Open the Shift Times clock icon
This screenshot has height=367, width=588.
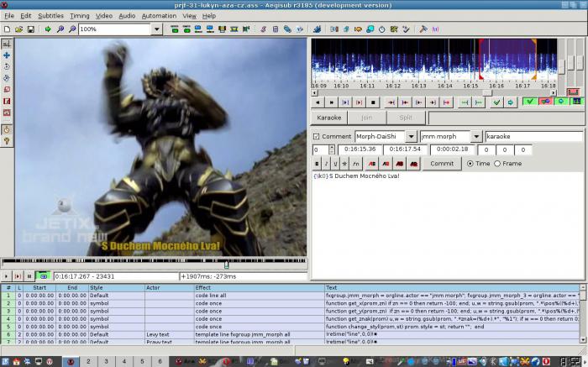pos(381,29)
